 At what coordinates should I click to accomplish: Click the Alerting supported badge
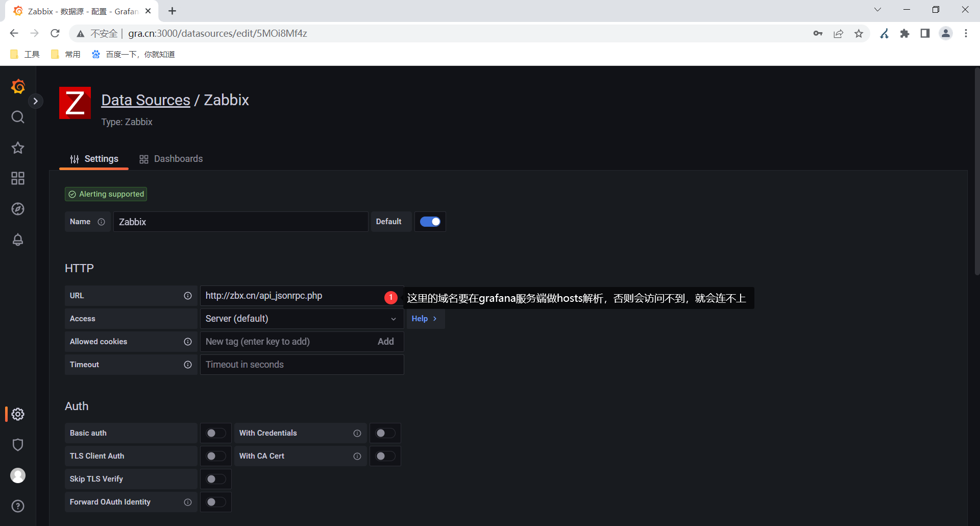pyautogui.click(x=106, y=194)
